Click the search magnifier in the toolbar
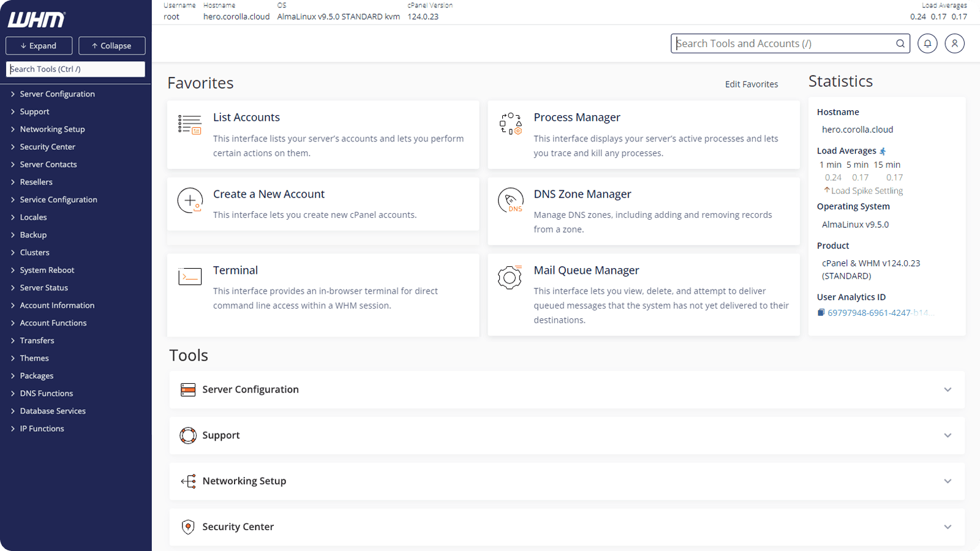 coord(900,43)
